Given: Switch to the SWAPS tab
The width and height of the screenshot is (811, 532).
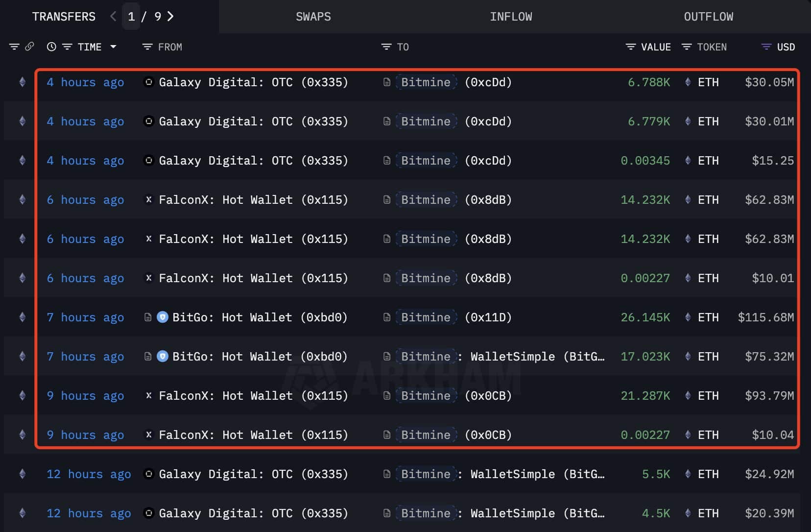Looking at the screenshot, I should (x=313, y=16).
